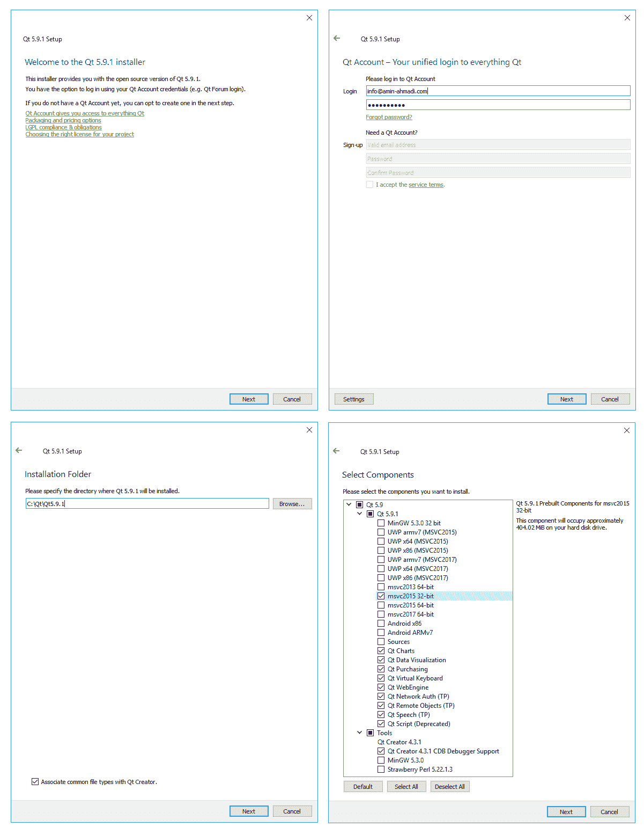
Task: Select the Qt Creator 4.3.1 tree item
Action: point(399,742)
